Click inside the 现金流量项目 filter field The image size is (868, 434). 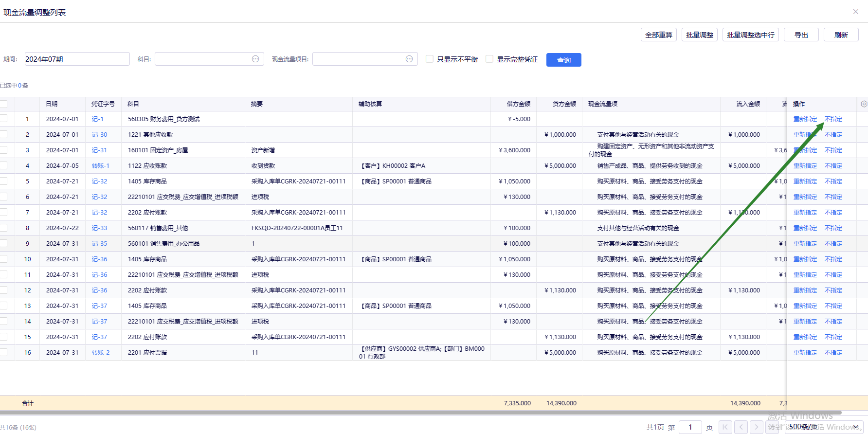pos(359,59)
